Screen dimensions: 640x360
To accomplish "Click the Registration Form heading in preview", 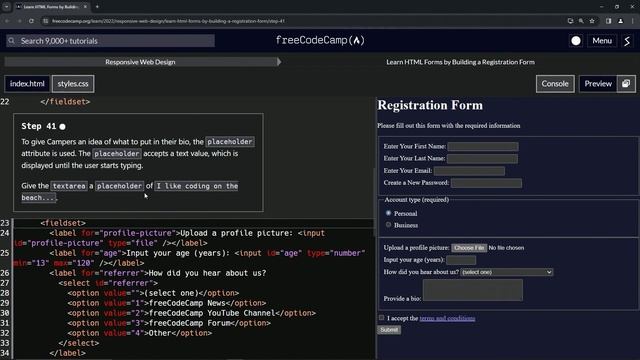I will pos(430,105).
